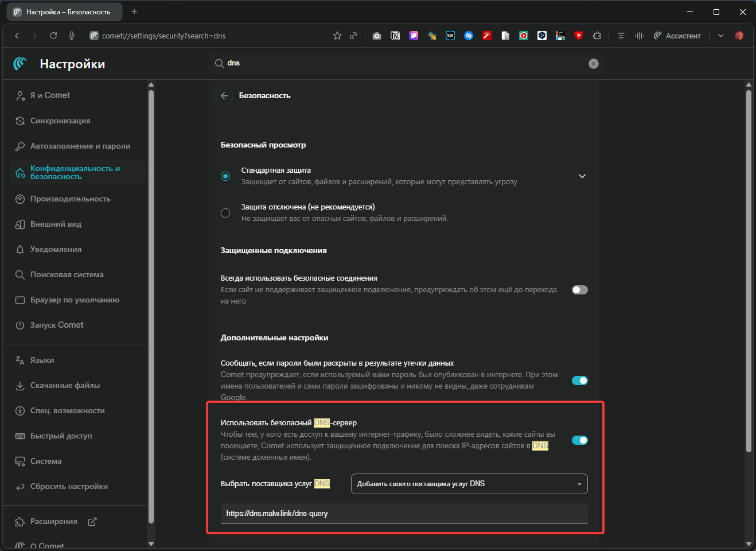Image resolution: width=756 pixels, height=551 pixels.
Task: Open the Notion web clipper extension
Action: (x=395, y=35)
